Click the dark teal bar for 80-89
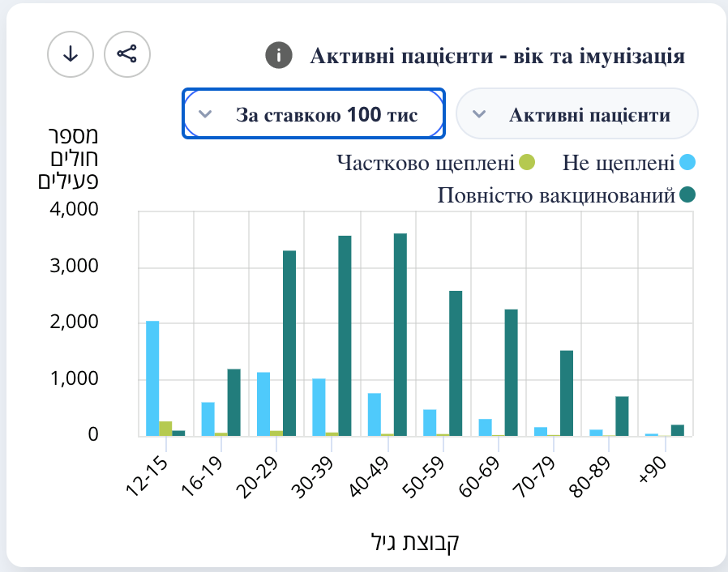 pyautogui.click(x=622, y=416)
